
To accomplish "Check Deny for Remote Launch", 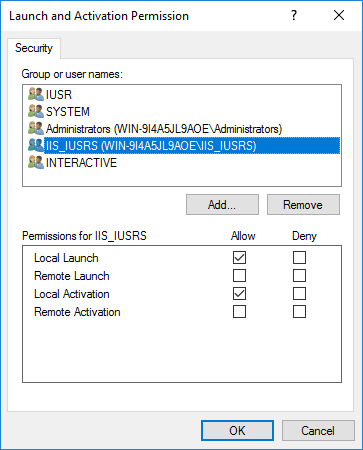I will 299,276.
